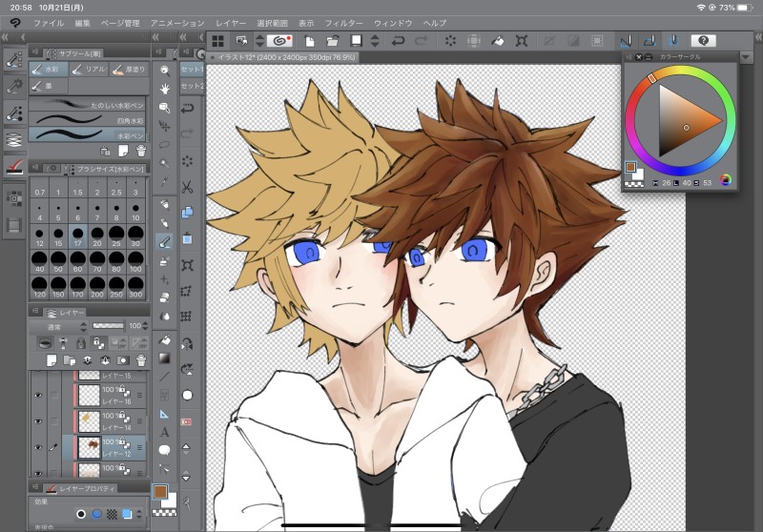Create new canvas from command bar
Image resolution: width=763 pixels, height=532 pixels.
309,41
